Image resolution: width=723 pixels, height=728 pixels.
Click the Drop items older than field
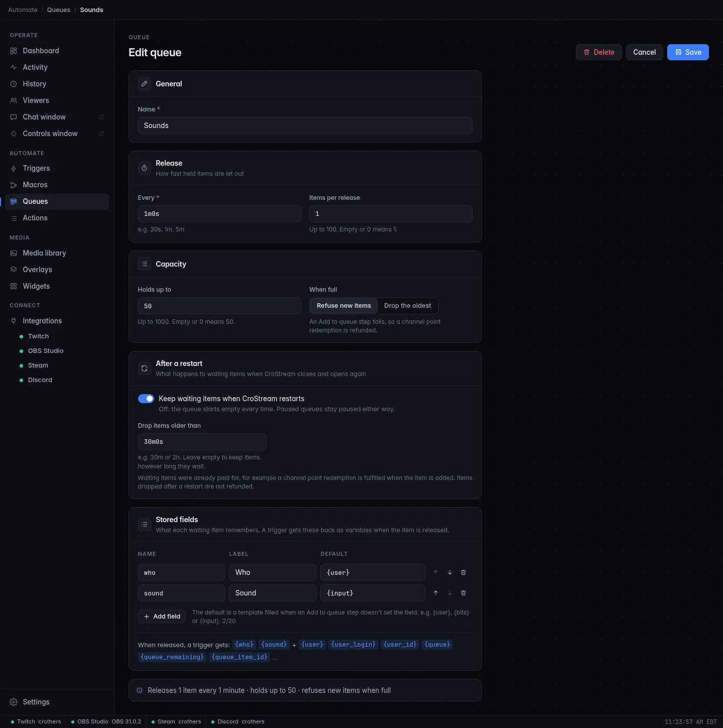coord(202,442)
